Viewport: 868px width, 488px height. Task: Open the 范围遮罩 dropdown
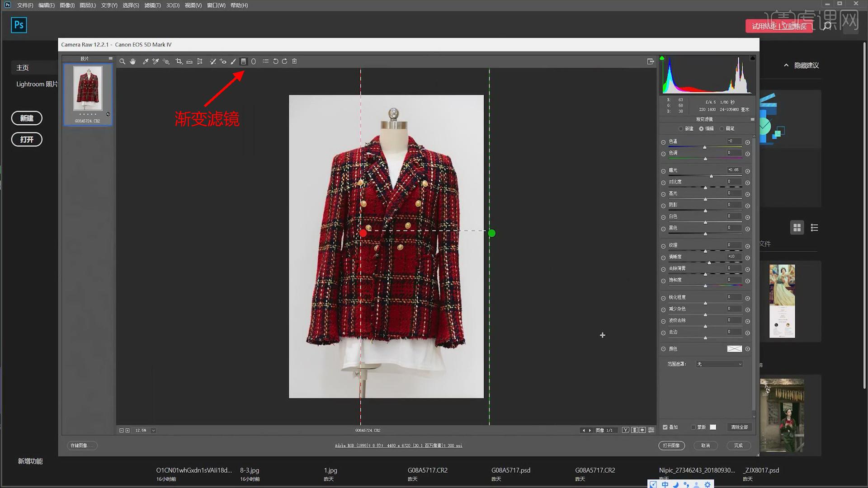(x=719, y=364)
